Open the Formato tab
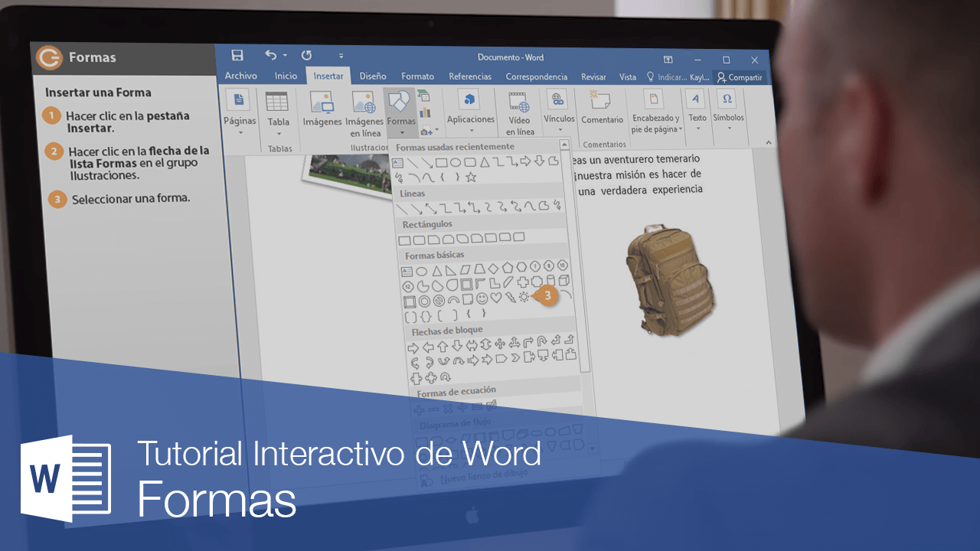The height and width of the screenshot is (551, 980). [x=418, y=77]
